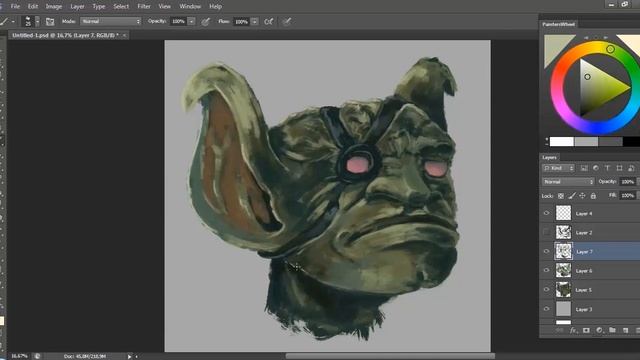Toggle pressure for size icon
Viewport: 640px width, 360px height.
[287, 22]
